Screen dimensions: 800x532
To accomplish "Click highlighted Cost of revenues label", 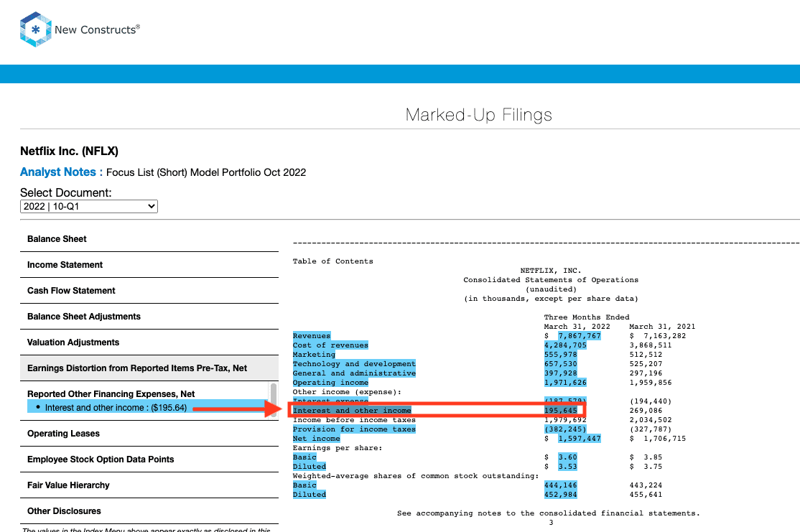I will click(x=330, y=345).
